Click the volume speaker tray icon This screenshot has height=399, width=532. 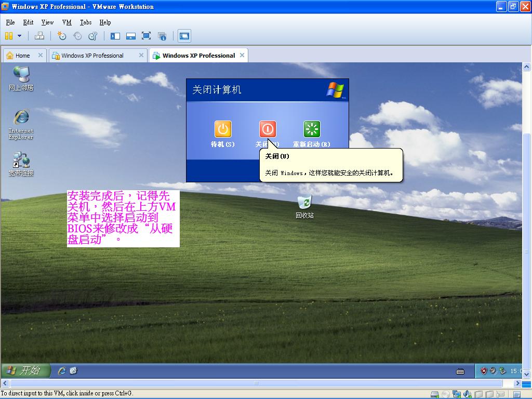[x=493, y=371]
